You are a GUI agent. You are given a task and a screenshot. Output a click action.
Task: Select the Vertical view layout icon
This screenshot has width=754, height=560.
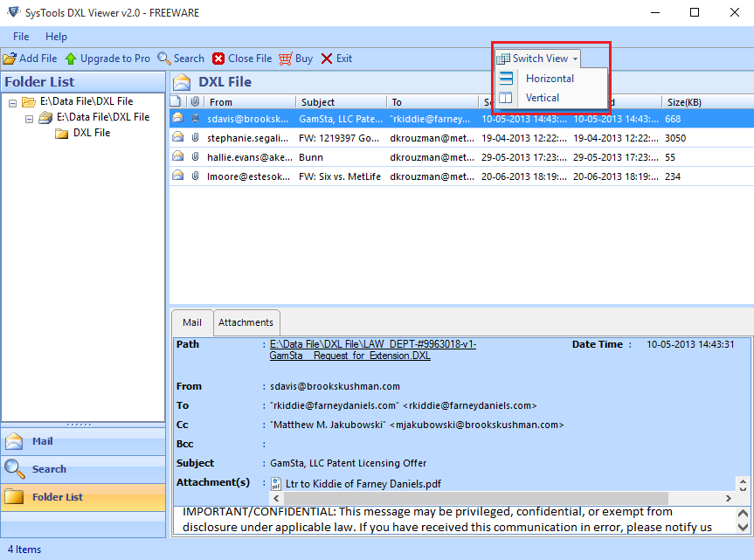tap(507, 98)
